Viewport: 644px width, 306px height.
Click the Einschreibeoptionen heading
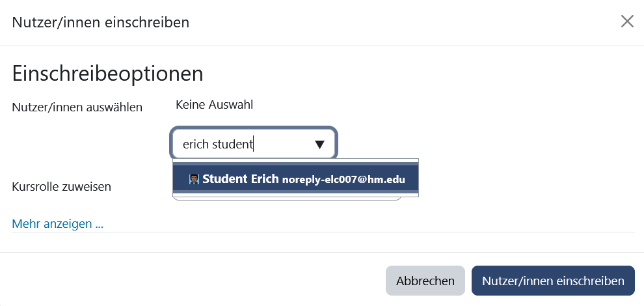(x=107, y=73)
